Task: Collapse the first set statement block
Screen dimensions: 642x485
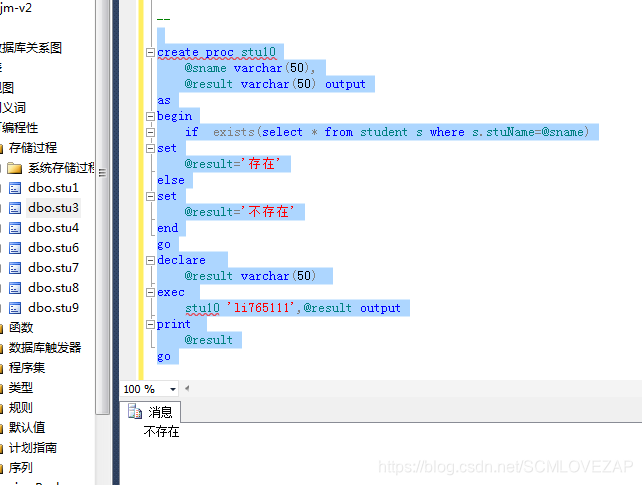Action: click(x=150, y=148)
